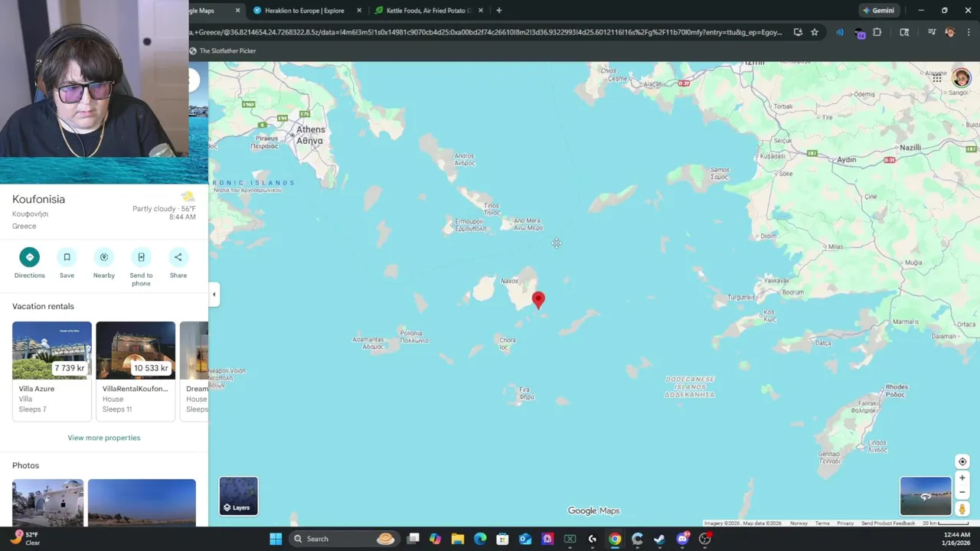This screenshot has width=980, height=551.
Task: Open the blue sound-wave browser extension
Action: (840, 32)
